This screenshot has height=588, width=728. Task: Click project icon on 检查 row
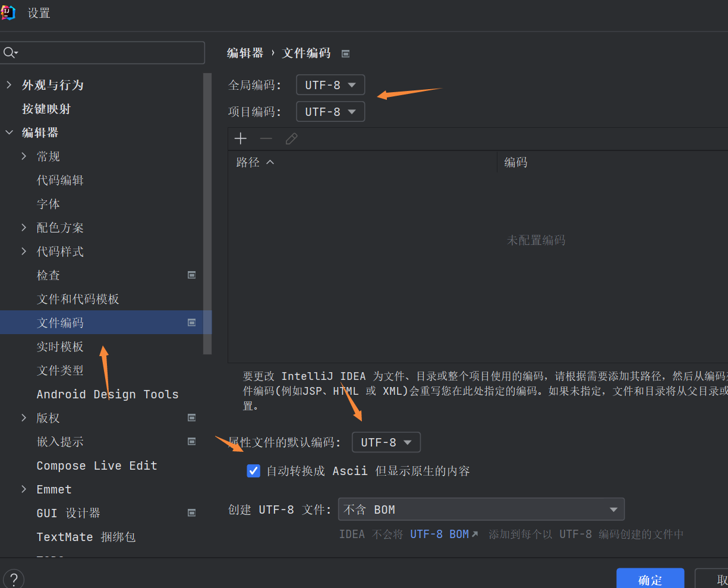pos(192,275)
